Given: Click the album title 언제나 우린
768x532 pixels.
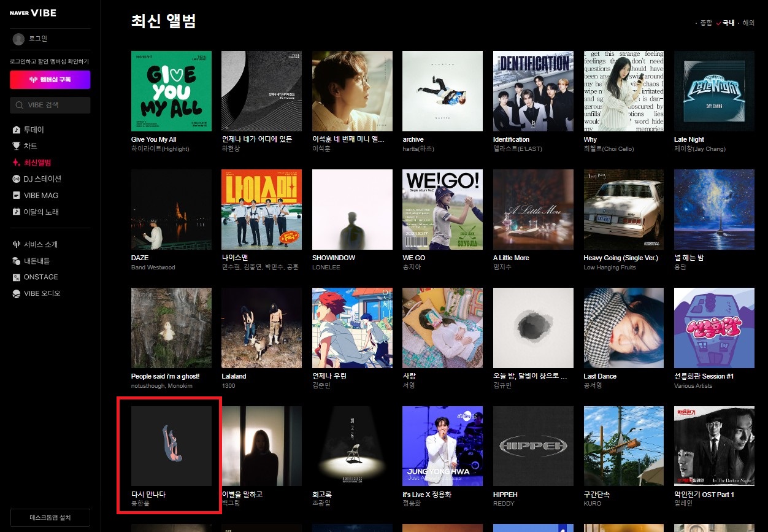Looking at the screenshot, I should 329,376.
